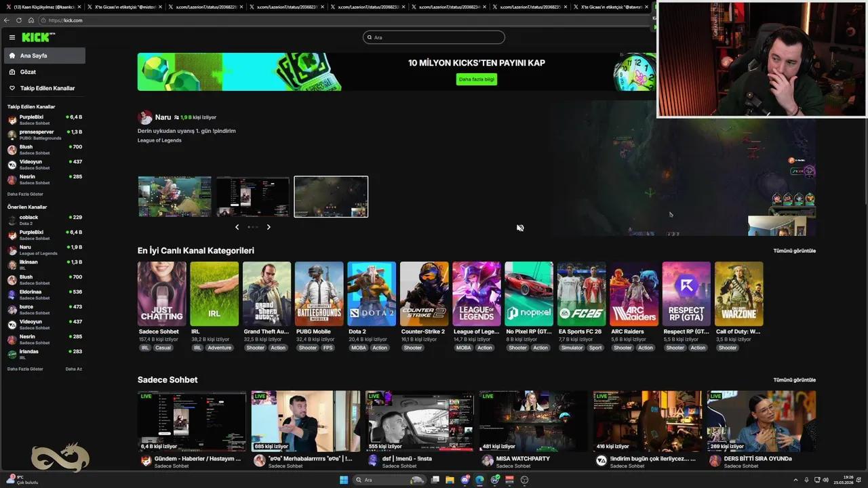Open MISA WATCHPARTY stream

pyautogui.click(x=534, y=421)
